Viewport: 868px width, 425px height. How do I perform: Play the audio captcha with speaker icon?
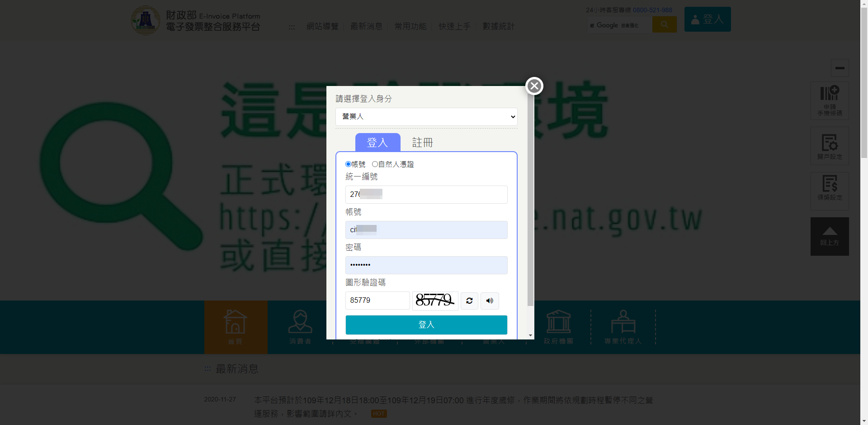click(490, 301)
